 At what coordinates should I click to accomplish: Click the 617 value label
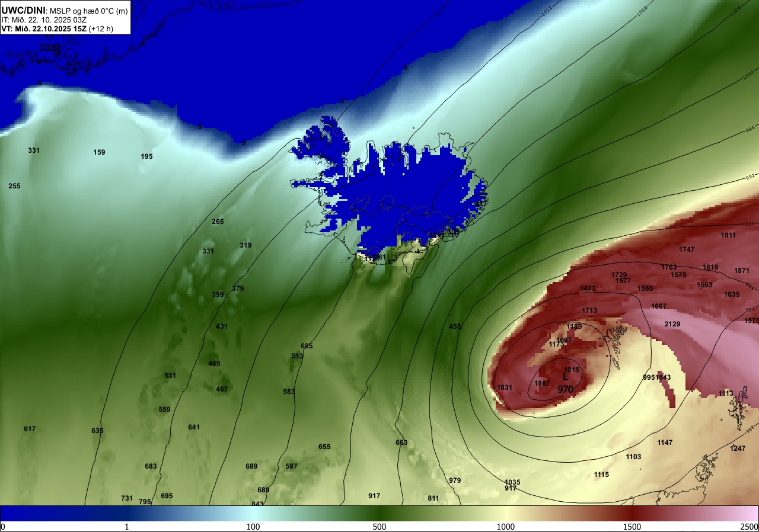[30, 429]
